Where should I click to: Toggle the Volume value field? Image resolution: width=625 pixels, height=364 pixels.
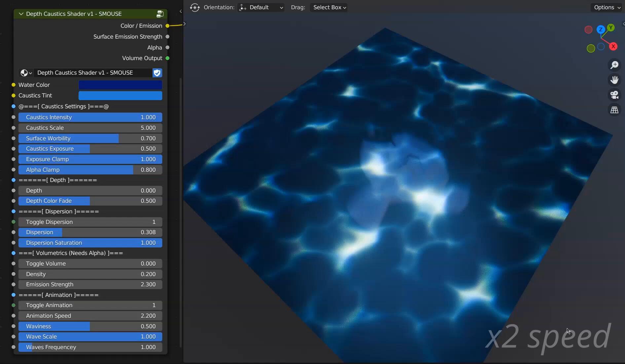coord(90,264)
